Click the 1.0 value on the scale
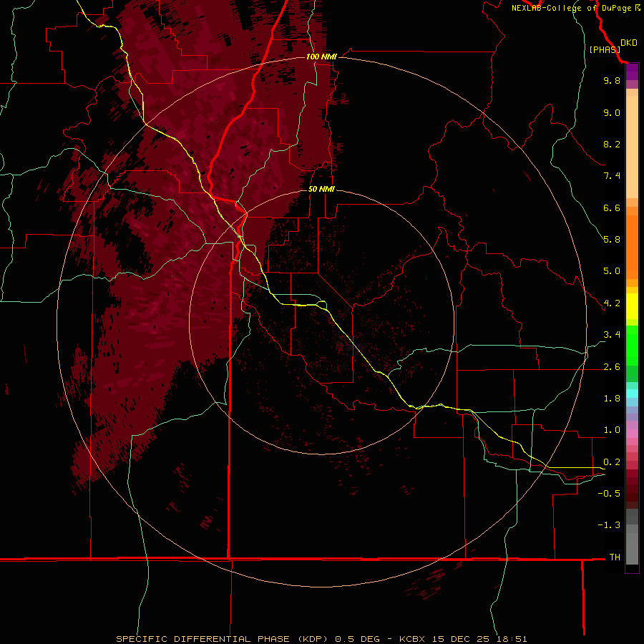This screenshot has width=644, height=644. pyautogui.click(x=612, y=430)
